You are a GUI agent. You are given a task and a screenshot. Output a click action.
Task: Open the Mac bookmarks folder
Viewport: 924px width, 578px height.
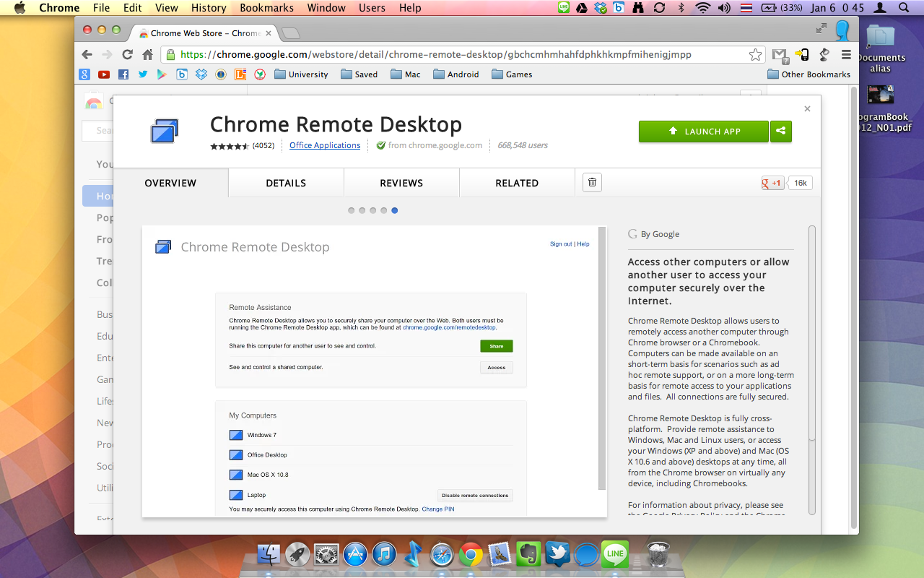coord(406,74)
